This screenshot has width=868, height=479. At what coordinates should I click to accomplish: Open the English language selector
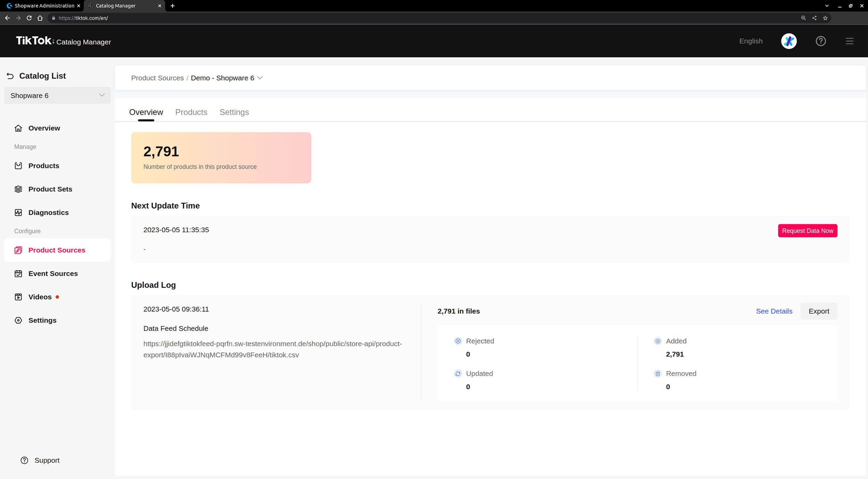[751, 41]
